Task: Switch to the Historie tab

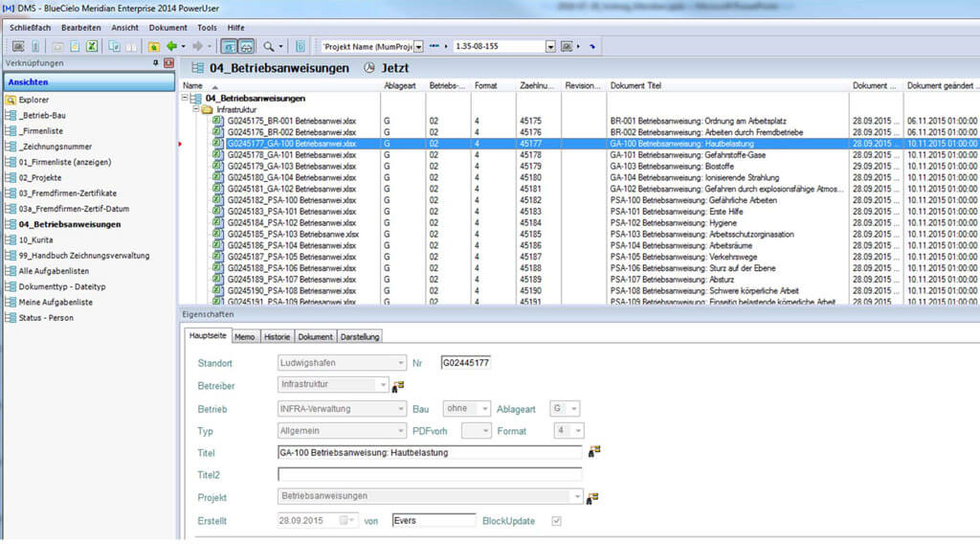Action: pyautogui.click(x=276, y=336)
